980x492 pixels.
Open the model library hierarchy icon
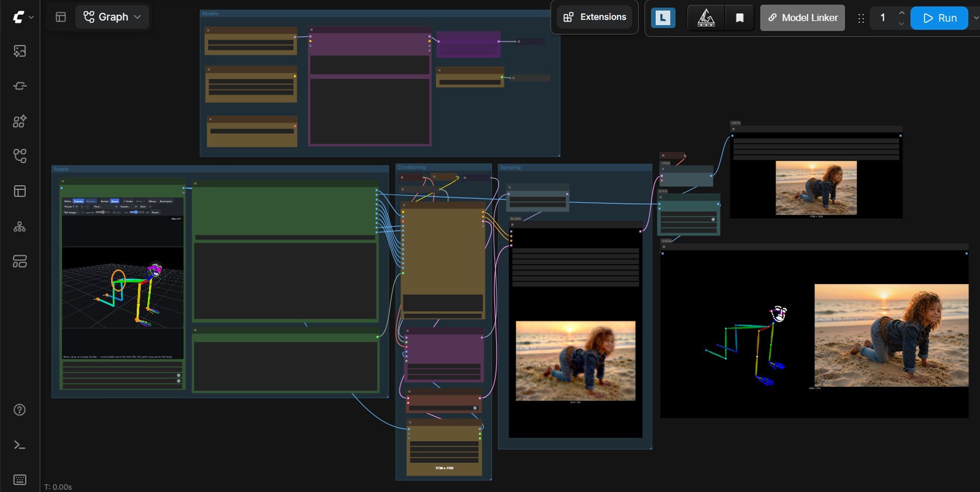19,226
